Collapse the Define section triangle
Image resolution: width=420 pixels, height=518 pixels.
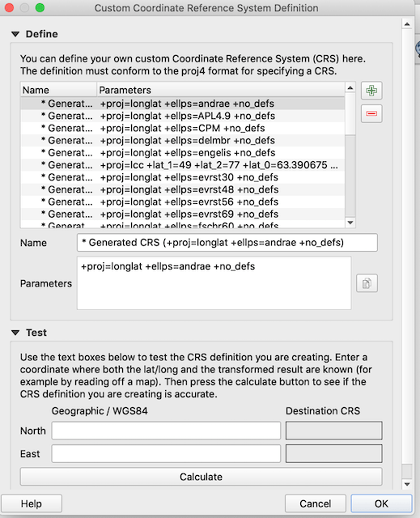(x=15, y=34)
